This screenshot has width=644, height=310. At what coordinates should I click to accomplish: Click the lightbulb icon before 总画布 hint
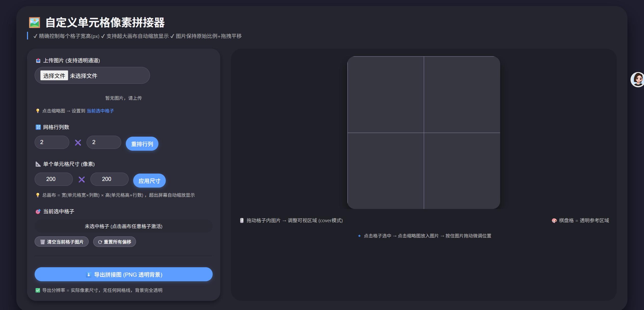coord(38,195)
